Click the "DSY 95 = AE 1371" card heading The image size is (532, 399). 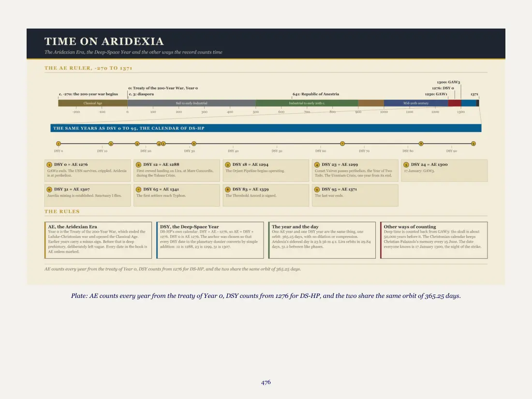click(x=340, y=189)
